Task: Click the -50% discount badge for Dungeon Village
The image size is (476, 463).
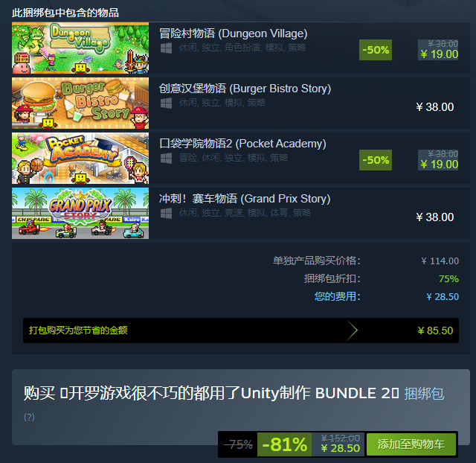Action: [376, 50]
